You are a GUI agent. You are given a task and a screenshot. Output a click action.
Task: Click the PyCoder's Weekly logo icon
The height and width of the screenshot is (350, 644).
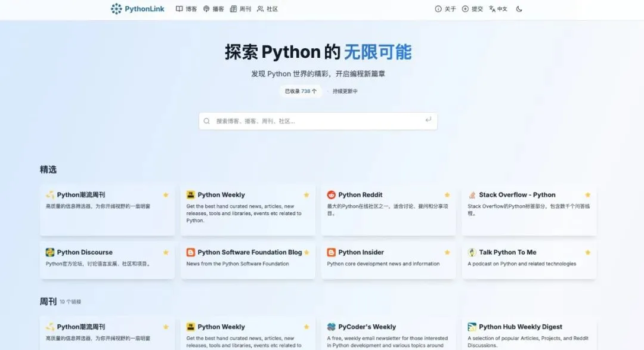point(332,327)
